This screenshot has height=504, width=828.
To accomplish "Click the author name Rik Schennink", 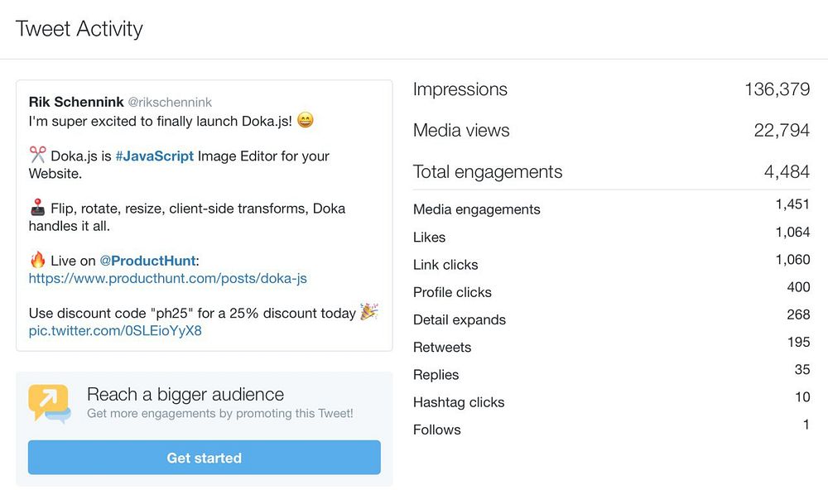I will coord(75,103).
